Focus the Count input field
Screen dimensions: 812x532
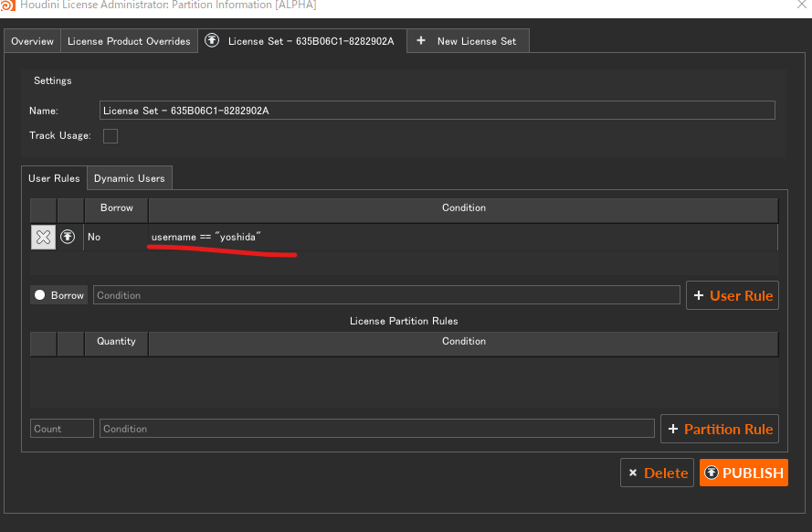tap(61, 429)
